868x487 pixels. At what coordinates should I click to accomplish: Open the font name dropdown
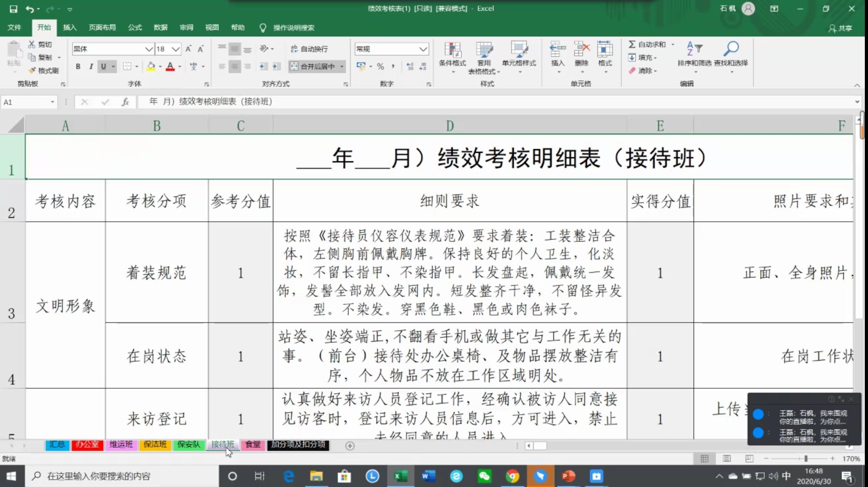pyautogui.click(x=149, y=49)
